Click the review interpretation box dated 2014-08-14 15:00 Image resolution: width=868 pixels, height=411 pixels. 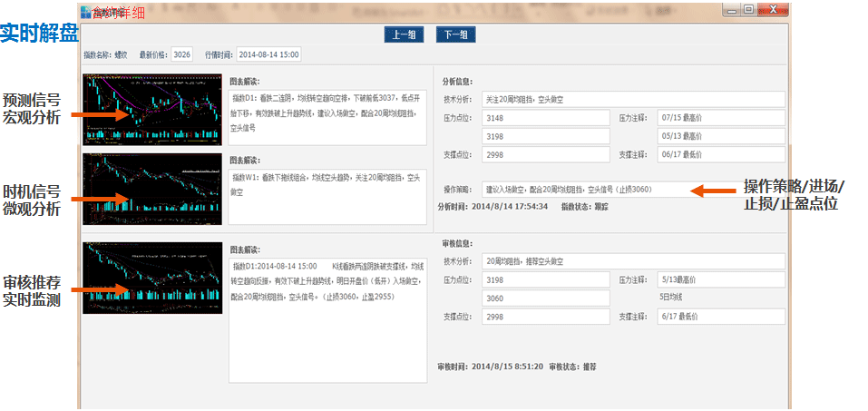point(327,320)
